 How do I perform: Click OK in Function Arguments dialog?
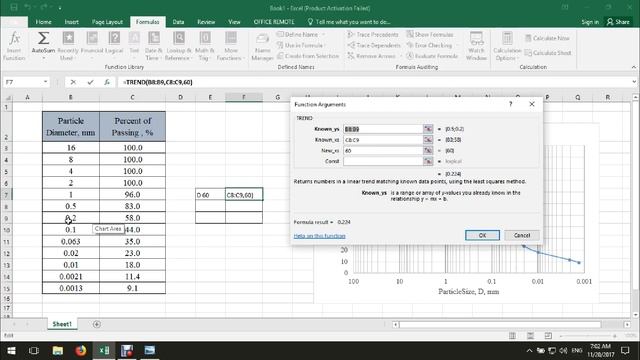coord(482,235)
